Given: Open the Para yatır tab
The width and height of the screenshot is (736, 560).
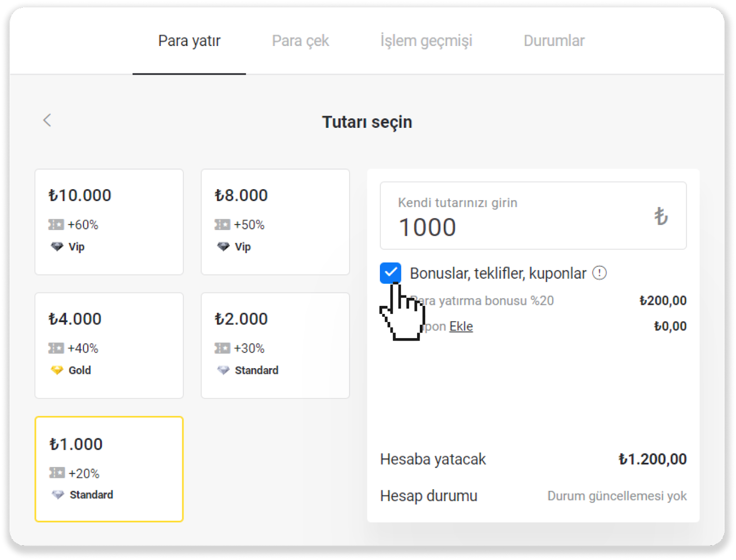Looking at the screenshot, I should point(189,41).
